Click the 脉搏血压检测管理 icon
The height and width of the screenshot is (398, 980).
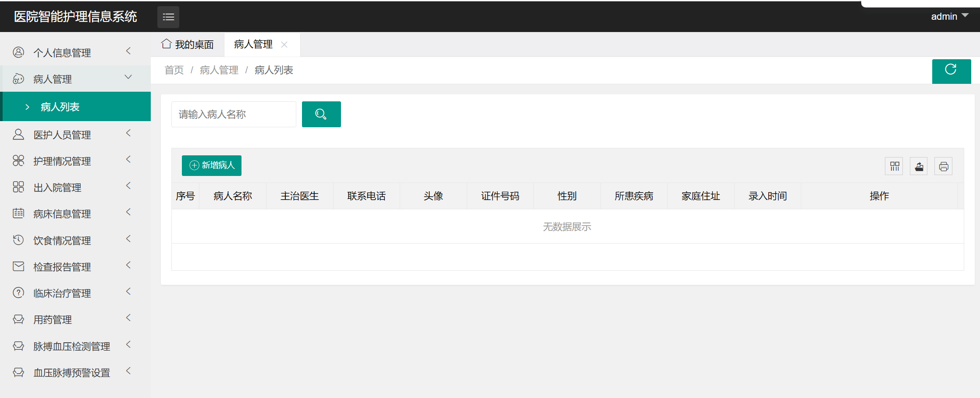[x=18, y=346]
